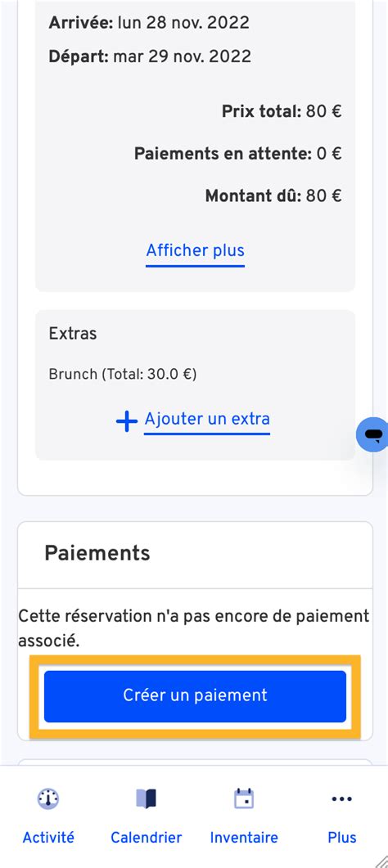The height and width of the screenshot is (868, 388).
Task: Open the Activité gauge icon
Action: [x=48, y=798]
